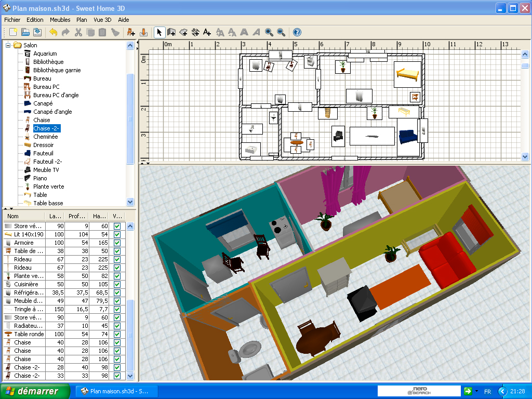This screenshot has width=532, height=399.
Task: Click the Nero Search input field
Action: click(x=419, y=391)
